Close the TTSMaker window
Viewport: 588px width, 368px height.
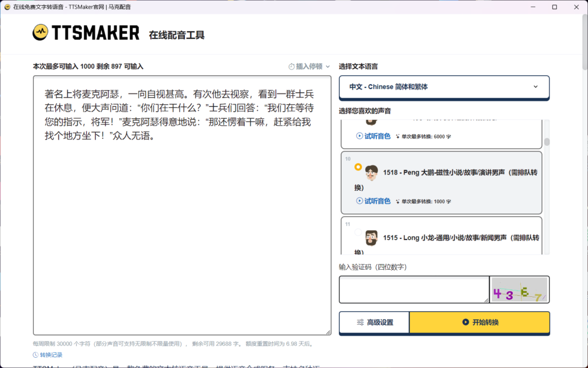[x=577, y=7]
